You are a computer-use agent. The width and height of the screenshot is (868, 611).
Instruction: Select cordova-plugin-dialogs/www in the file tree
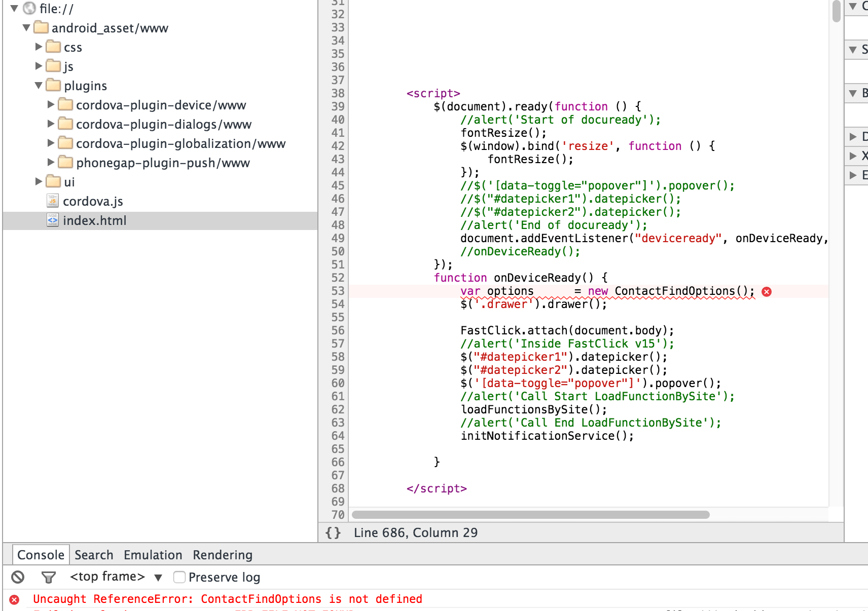163,124
